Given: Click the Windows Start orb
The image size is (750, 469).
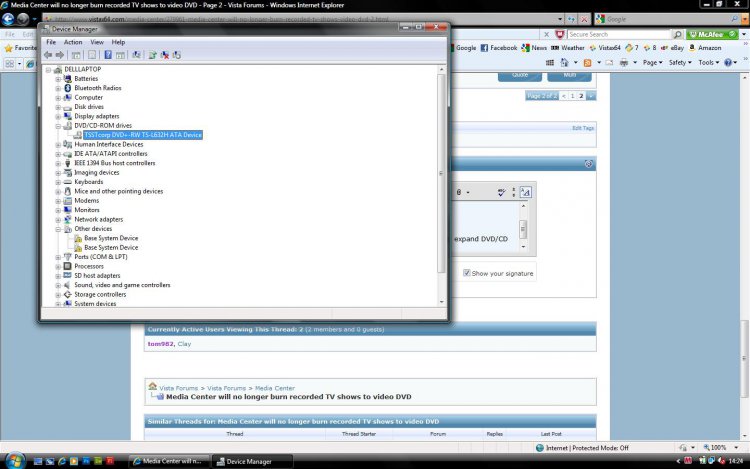Looking at the screenshot, I should coord(14,460).
